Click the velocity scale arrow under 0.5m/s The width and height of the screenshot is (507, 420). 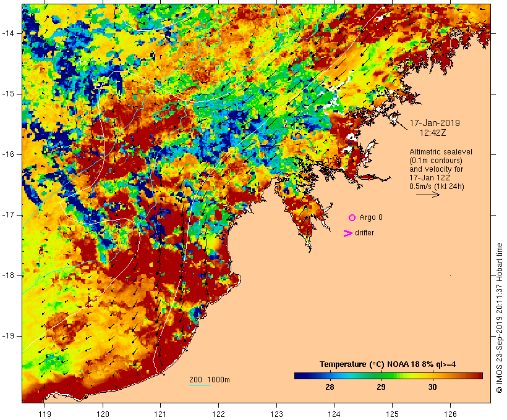pos(428,195)
